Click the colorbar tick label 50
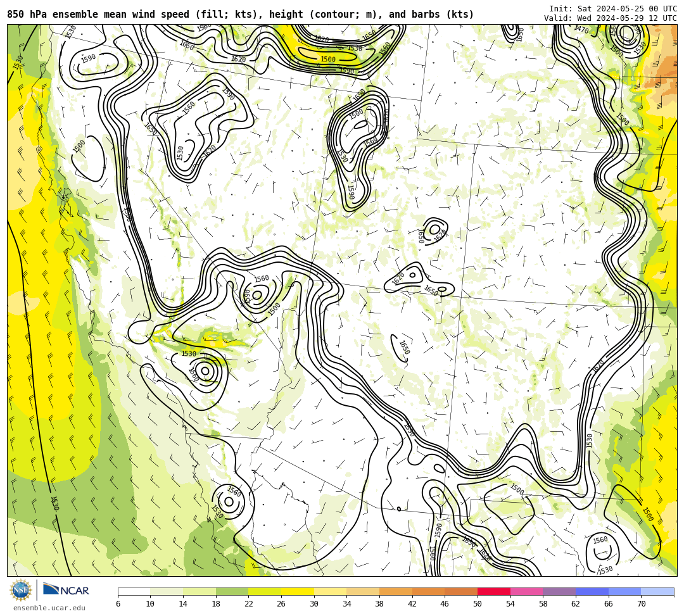This screenshot has width=684, height=616. coord(478,604)
